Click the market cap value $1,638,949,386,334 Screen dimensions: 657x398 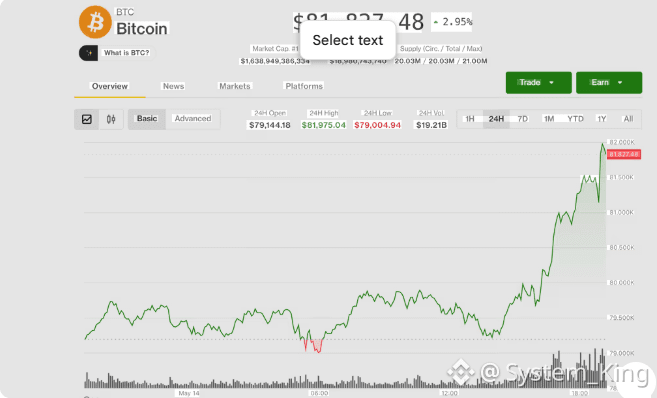coord(275,61)
